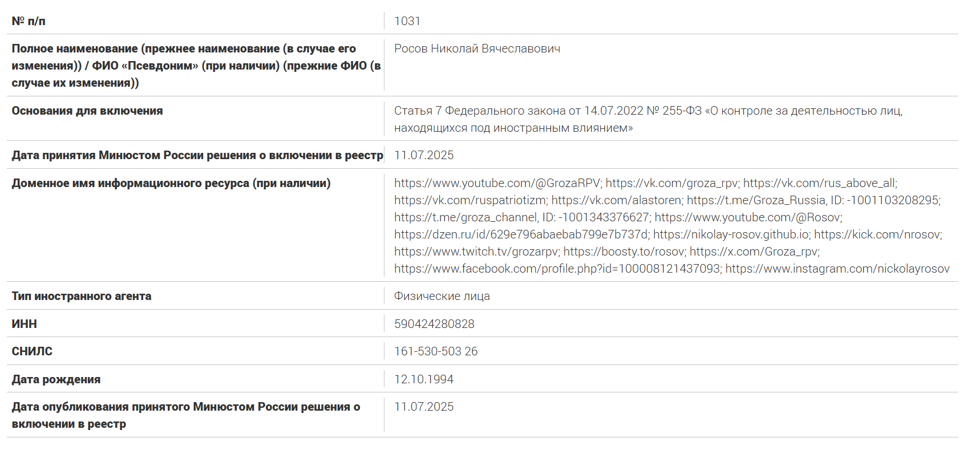Click the vk.com/rus_above_all URL
This screenshot has height=458, width=980.
(819, 183)
